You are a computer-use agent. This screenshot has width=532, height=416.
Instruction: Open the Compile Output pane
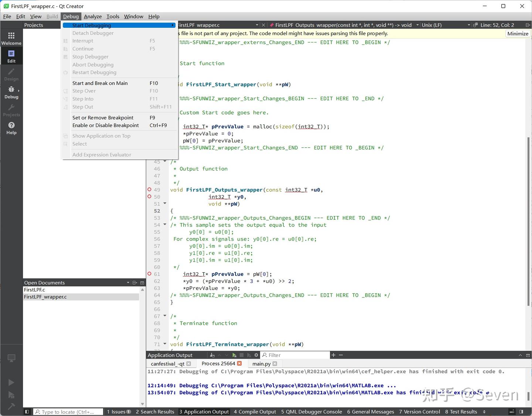(x=255, y=412)
